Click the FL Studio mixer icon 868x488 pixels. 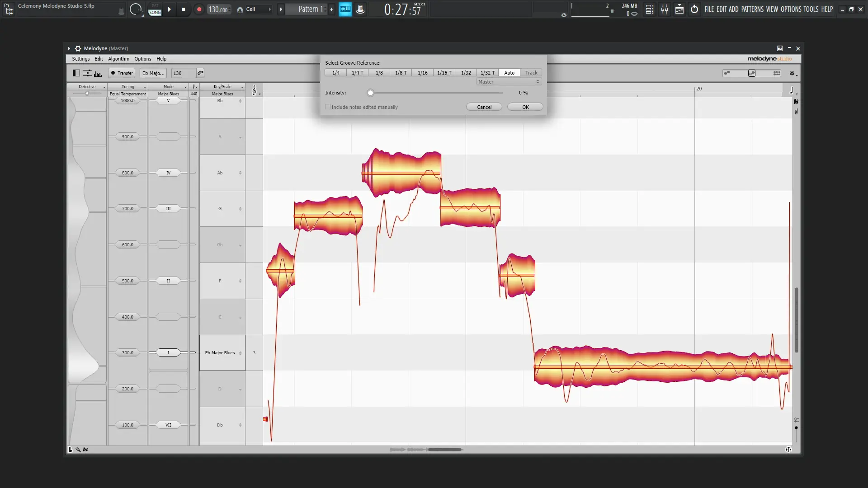pos(665,9)
